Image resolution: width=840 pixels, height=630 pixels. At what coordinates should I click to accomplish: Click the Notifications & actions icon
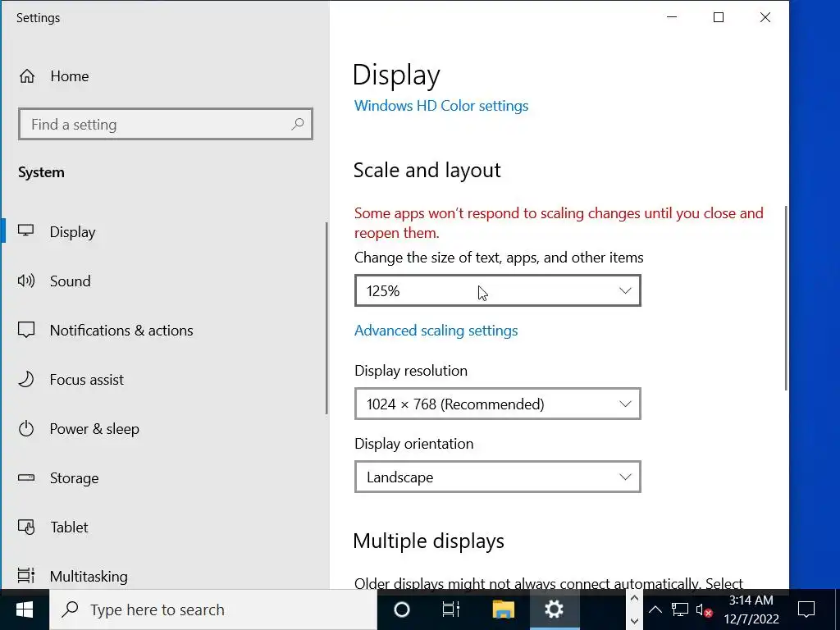[25, 330]
